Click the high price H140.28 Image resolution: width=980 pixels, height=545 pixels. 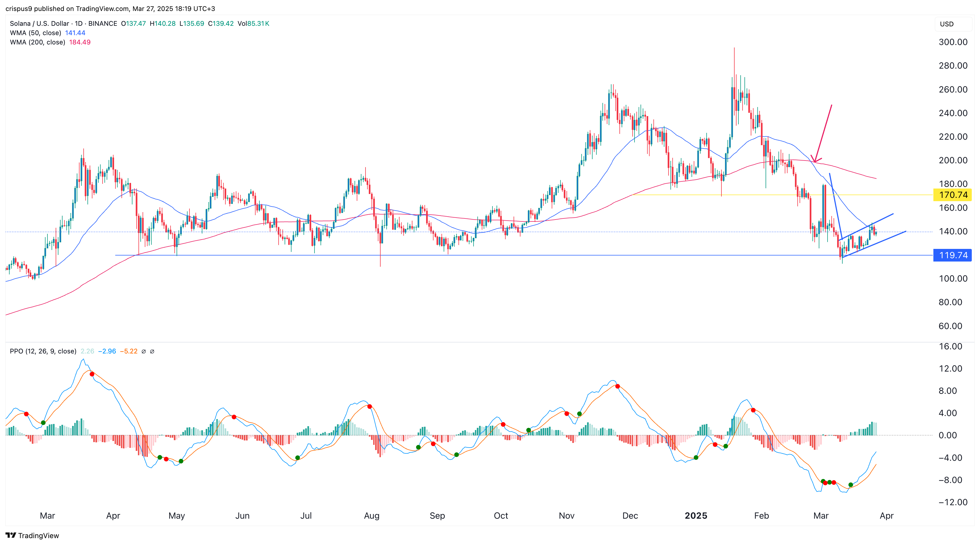(x=162, y=24)
